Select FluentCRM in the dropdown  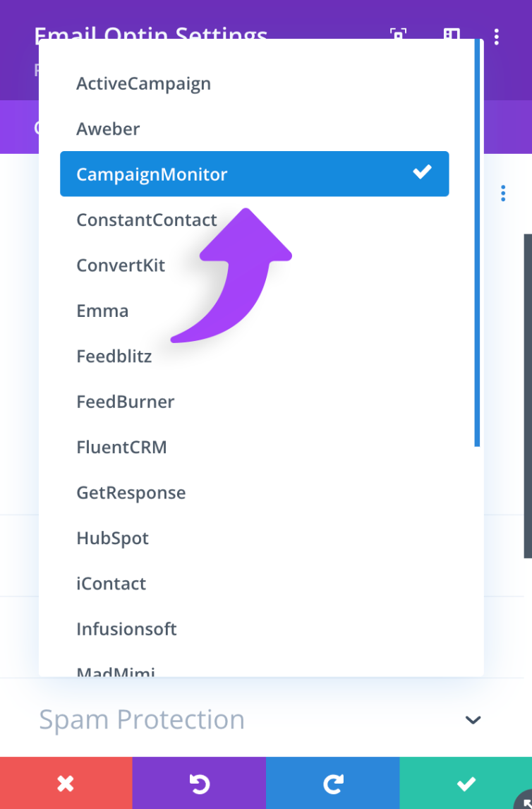pyautogui.click(x=121, y=447)
